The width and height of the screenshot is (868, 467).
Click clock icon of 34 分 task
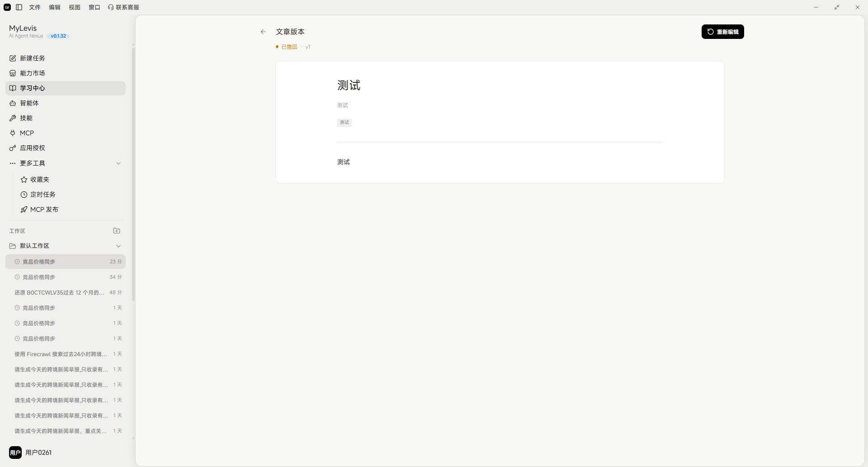(x=17, y=277)
